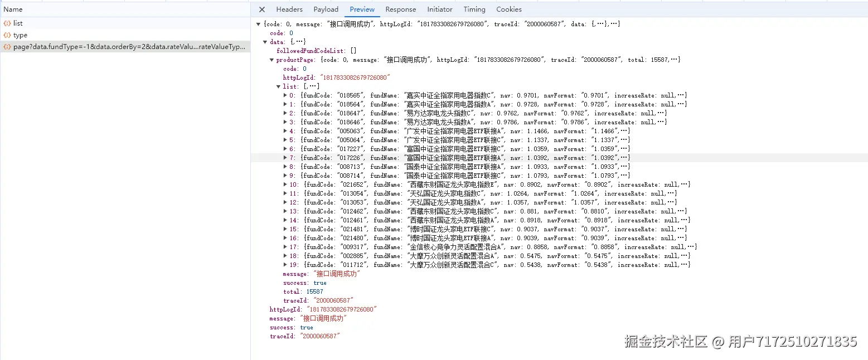Expand list item 0 fundCode 018565
The height and width of the screenshot is (360, 868).
point(285,96)
